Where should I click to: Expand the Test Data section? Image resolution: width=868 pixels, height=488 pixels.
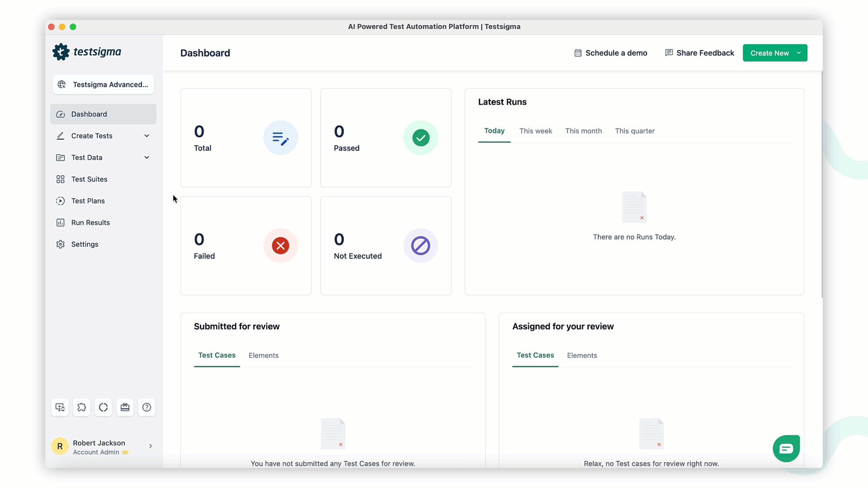[146, 157]
